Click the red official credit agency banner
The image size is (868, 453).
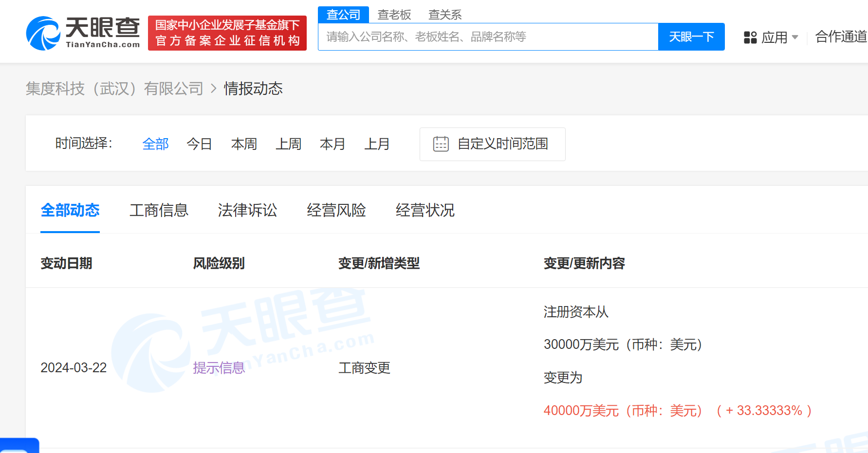pos(227,33)
